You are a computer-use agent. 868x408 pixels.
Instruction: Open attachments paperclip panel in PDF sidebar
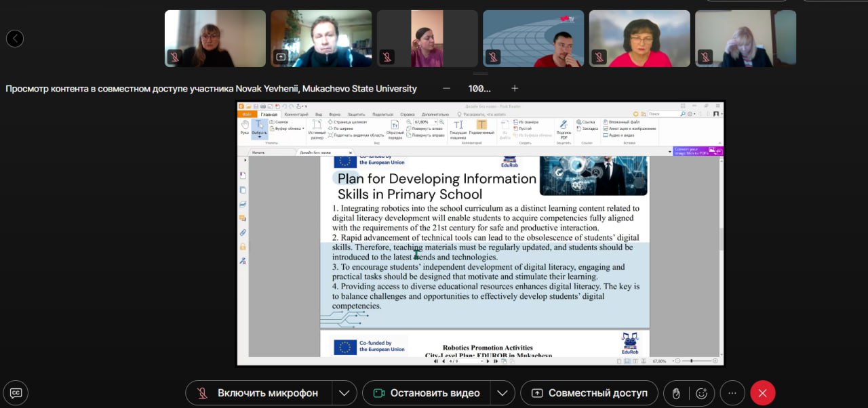[243, 232]
